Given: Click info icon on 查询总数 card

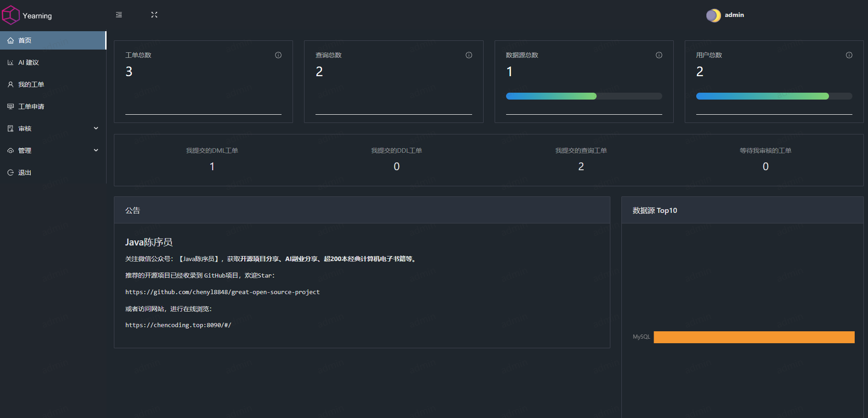Looking at the screenshot, I should [x=469, y=55].
